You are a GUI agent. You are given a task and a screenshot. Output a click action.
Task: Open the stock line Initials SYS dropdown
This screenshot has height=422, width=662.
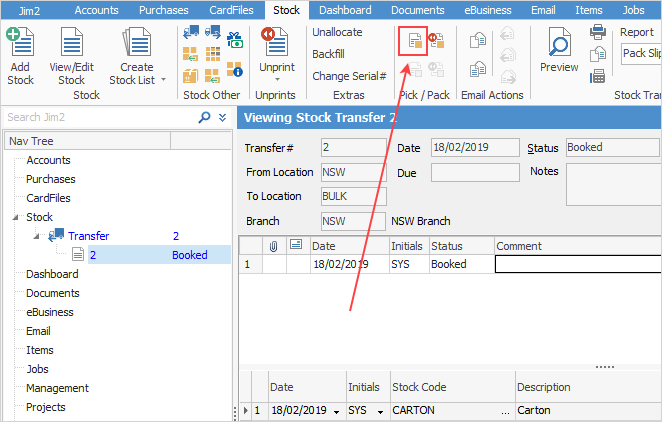380,412
